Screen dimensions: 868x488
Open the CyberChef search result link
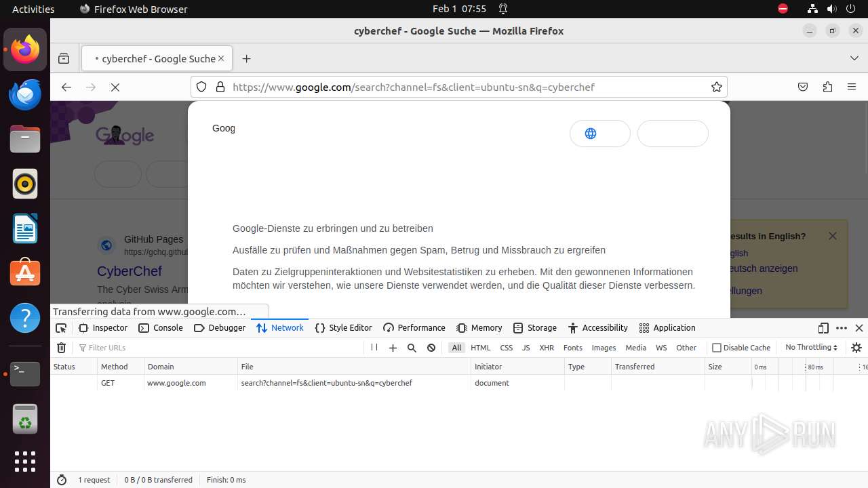130,271
